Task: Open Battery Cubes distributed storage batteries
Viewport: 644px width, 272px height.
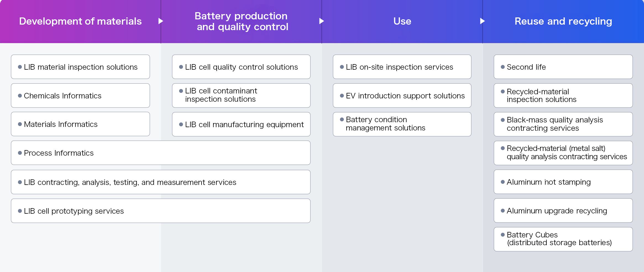Action: [x=563, y=239]
